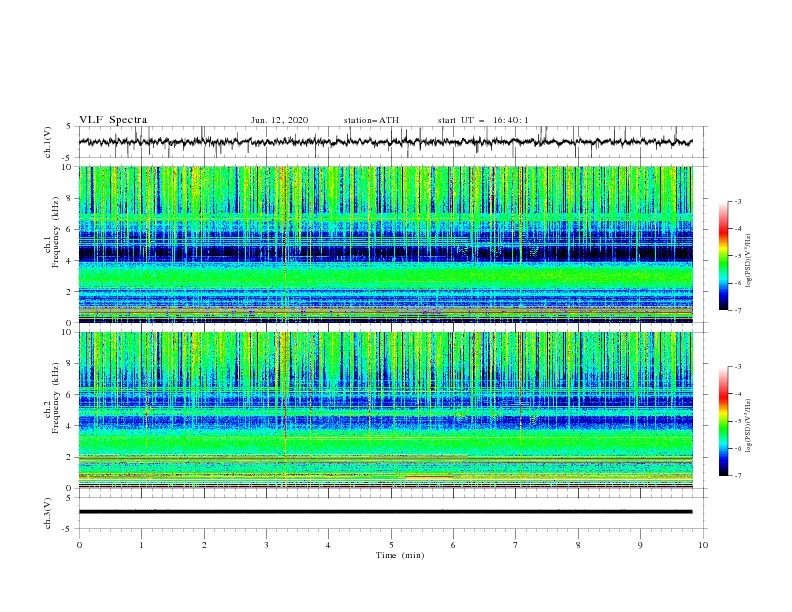This screenshot has width=792, height=612.
Task: Click the "6" kHz tick of ch.2 spectrogram
Action: click(x=71, y=395)
